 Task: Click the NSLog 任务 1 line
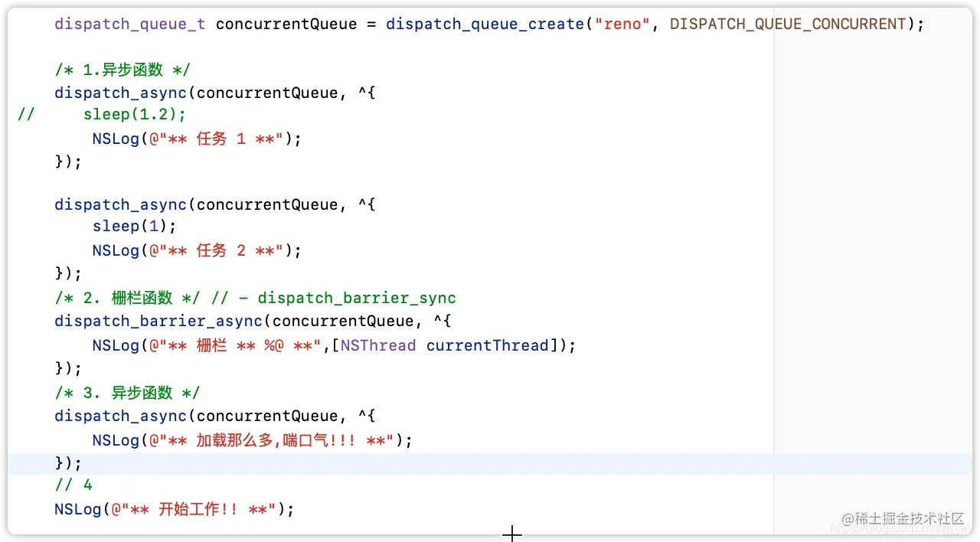click(198, 139)
